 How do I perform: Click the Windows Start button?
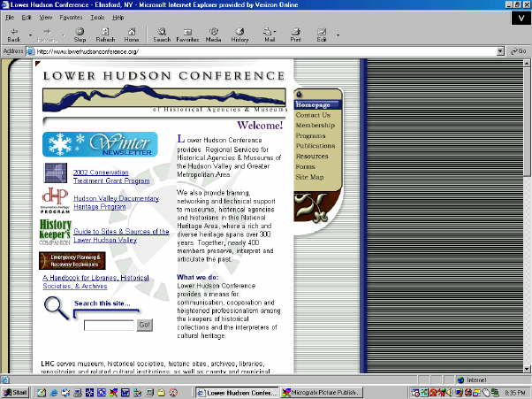15,393
